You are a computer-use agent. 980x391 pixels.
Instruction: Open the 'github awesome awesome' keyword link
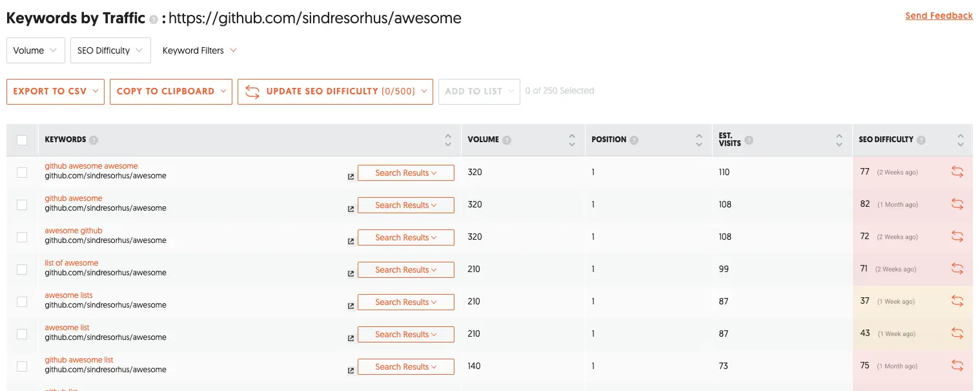[x=91, y=166]
